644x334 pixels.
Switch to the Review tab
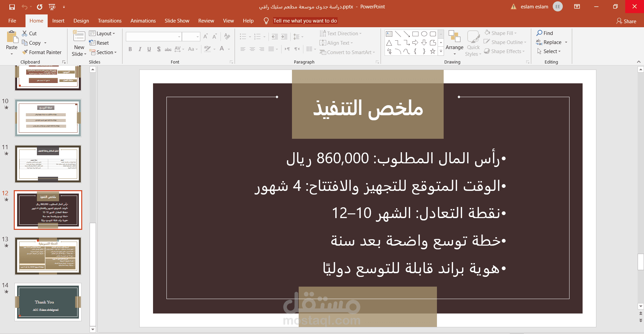(x=206, y=21)
